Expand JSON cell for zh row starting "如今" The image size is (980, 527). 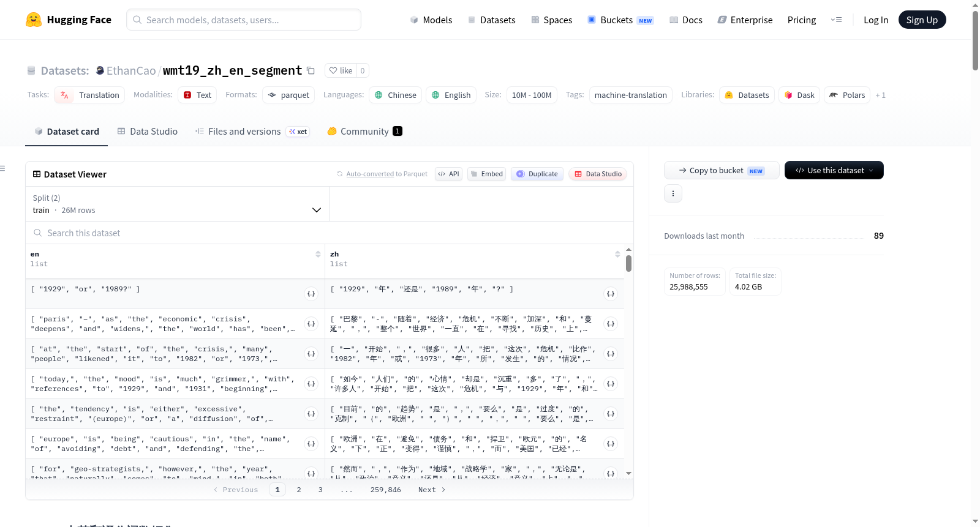611,384
